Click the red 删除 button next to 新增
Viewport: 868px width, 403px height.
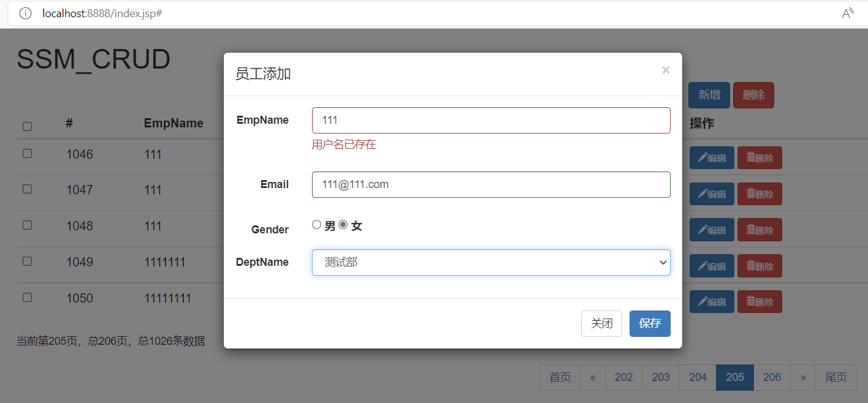753,95
